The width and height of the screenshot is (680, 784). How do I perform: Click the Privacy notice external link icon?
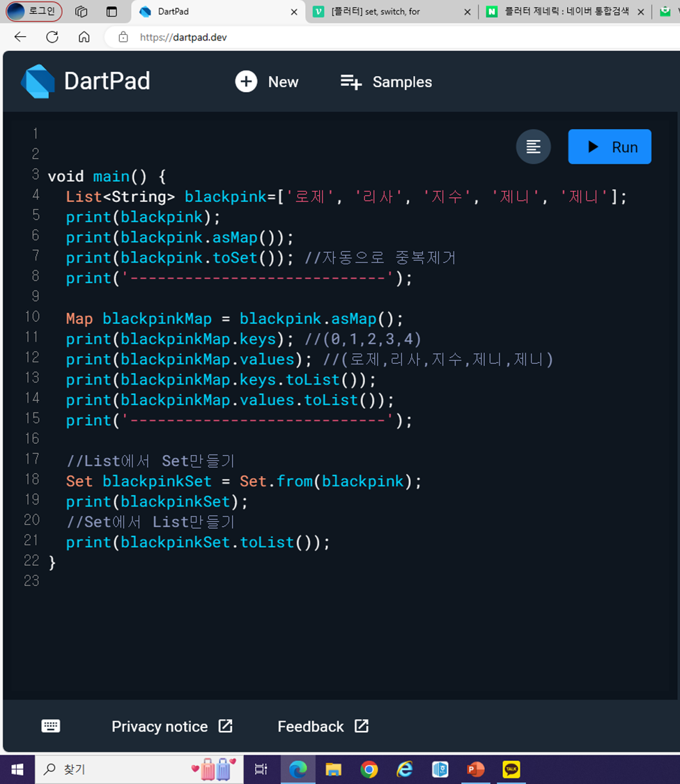coord(226,726)
